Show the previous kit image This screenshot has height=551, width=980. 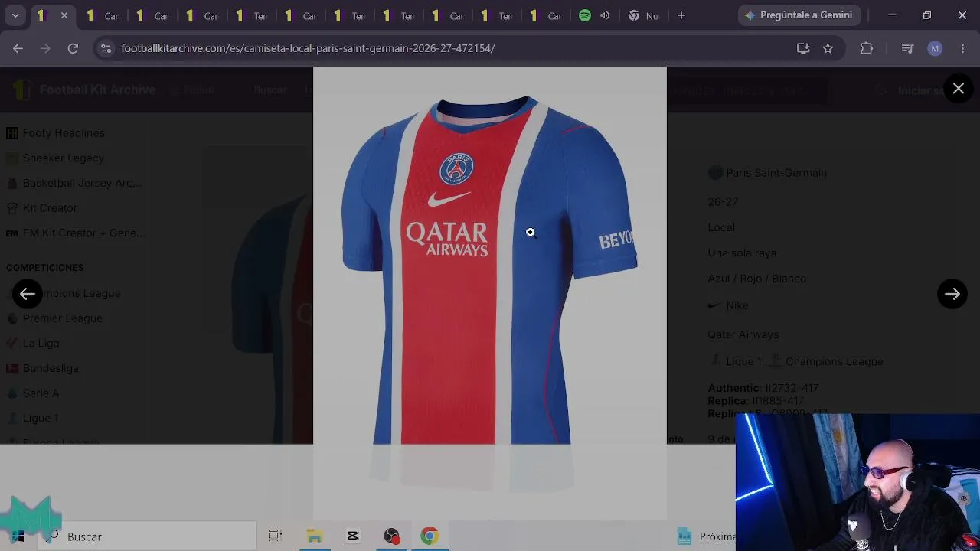coord(28,294)
